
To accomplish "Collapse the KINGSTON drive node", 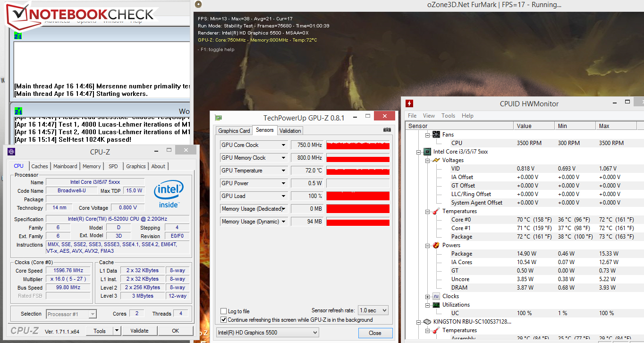I will (419, 322).
